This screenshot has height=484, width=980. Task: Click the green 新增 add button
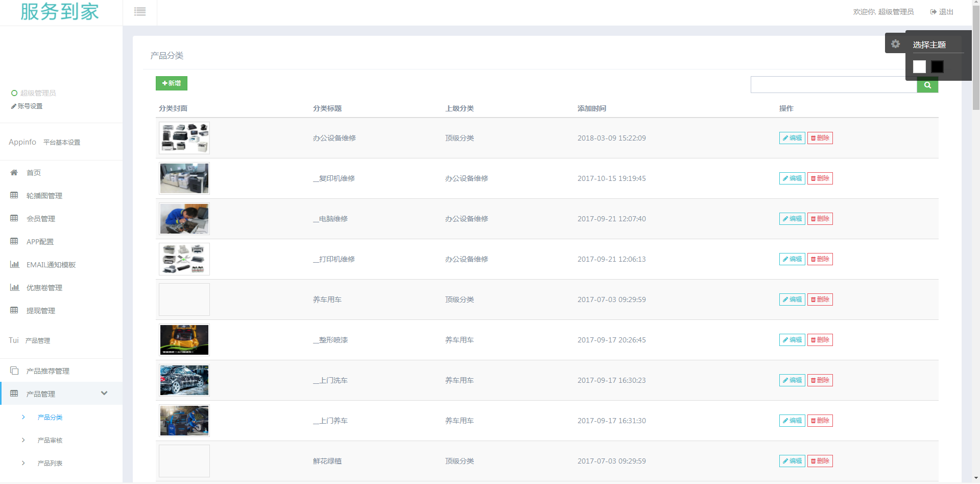172,83
